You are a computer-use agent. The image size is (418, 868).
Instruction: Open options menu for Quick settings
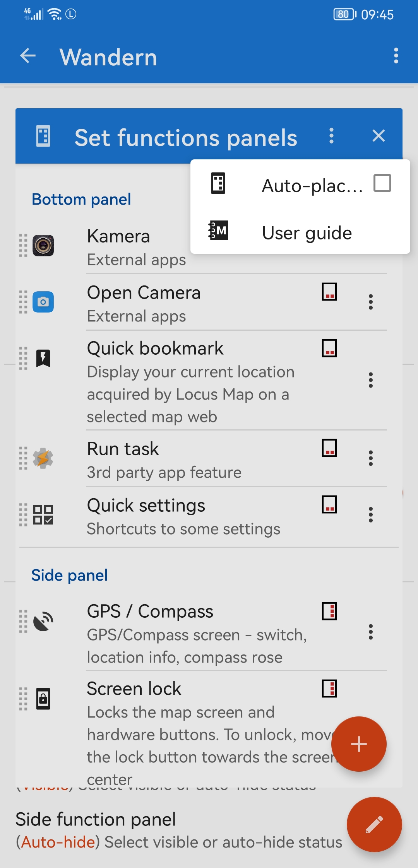click(370, 514)
